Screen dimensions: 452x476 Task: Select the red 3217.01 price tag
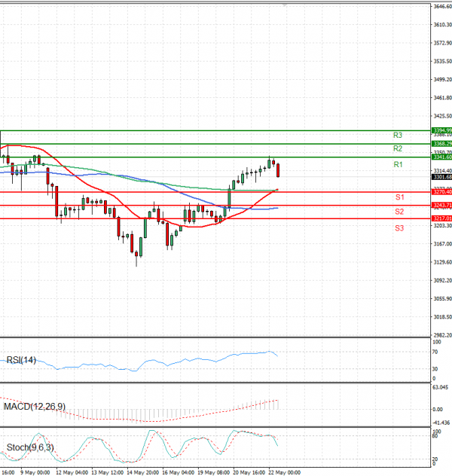coord(441,218)
